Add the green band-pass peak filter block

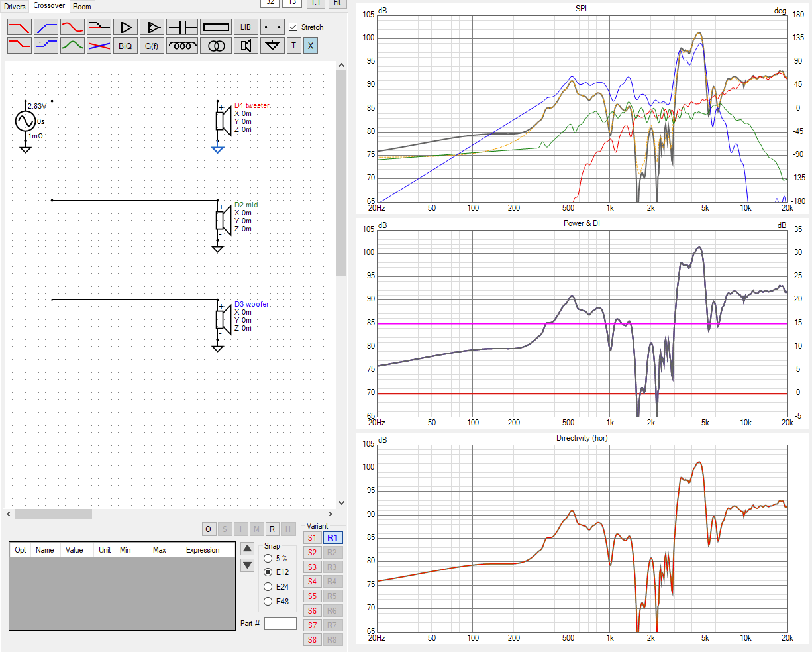coord(73,46)
